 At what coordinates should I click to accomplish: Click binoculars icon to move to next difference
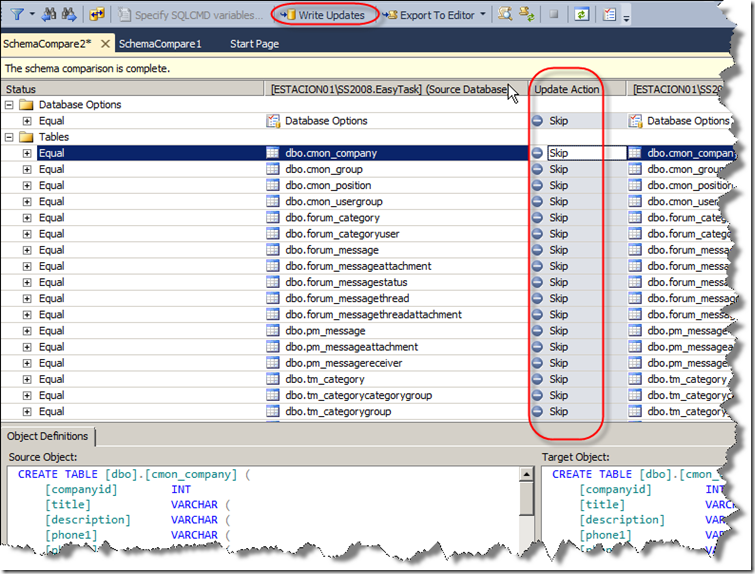click(68, 15)
